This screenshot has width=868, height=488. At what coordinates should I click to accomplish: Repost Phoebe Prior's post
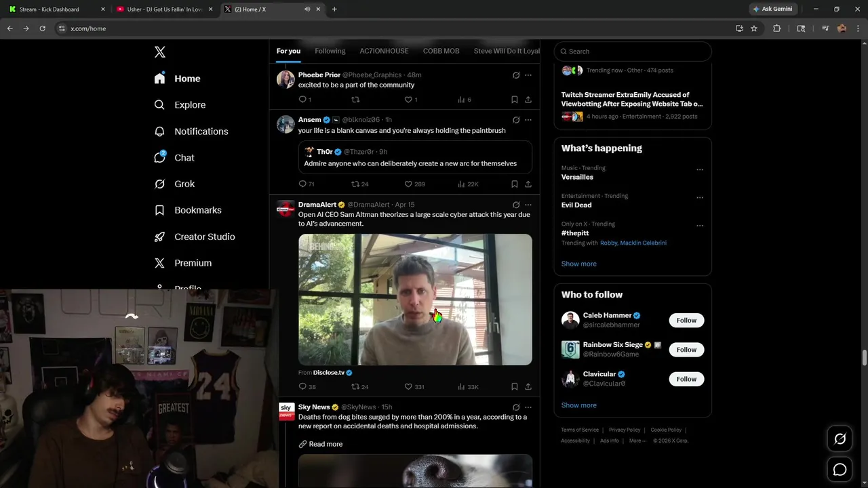[x=355, y=100]
